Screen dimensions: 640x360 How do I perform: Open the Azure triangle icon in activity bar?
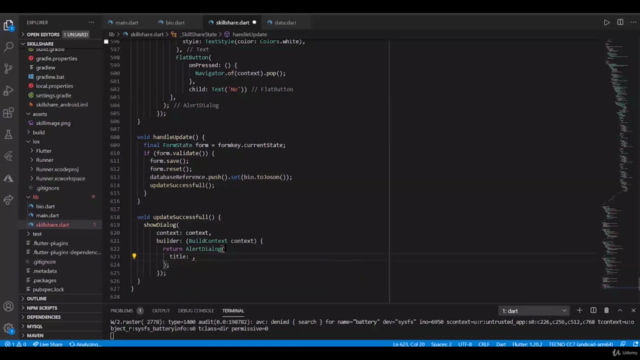pyautogui.click(x=8, y=178)
